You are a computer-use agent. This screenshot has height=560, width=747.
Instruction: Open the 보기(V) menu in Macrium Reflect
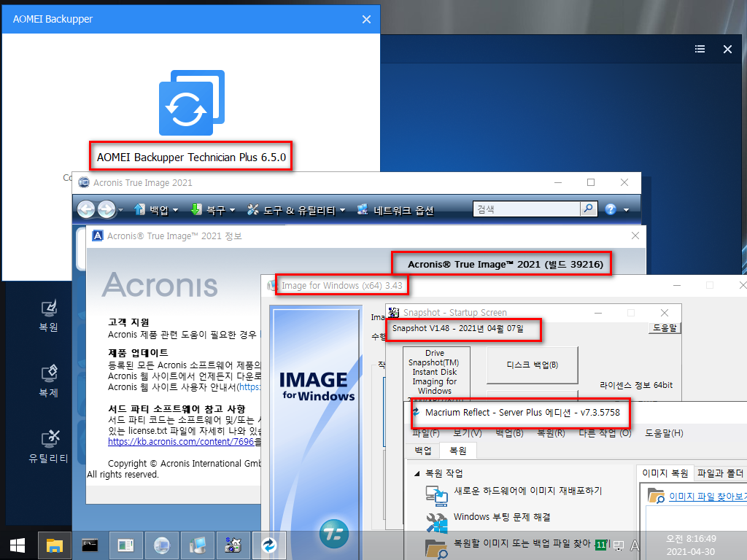click(468, 433)
